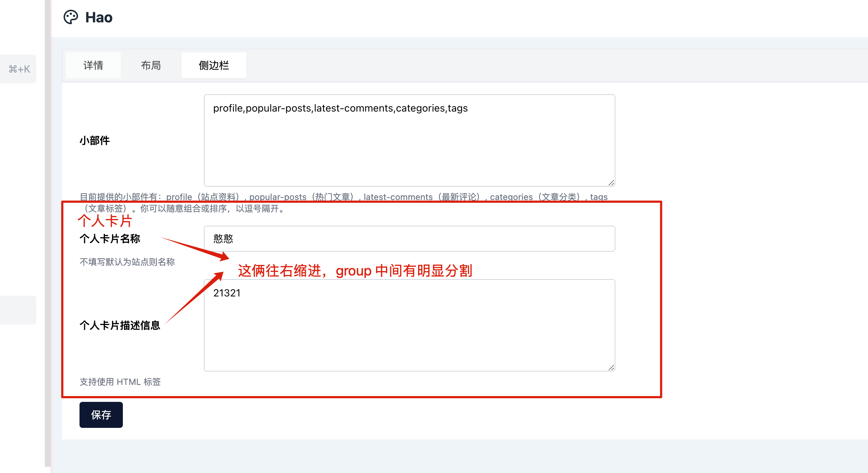Click the palette theme icon beside Hao
Image resolution: width=868 pixels, height=473 pixels.
(70, 17)
